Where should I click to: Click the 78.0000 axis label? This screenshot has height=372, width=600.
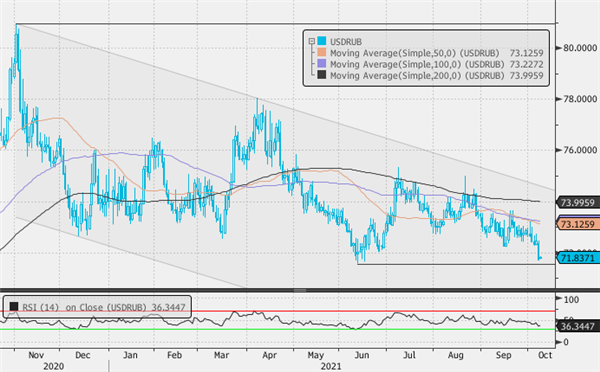580,99
